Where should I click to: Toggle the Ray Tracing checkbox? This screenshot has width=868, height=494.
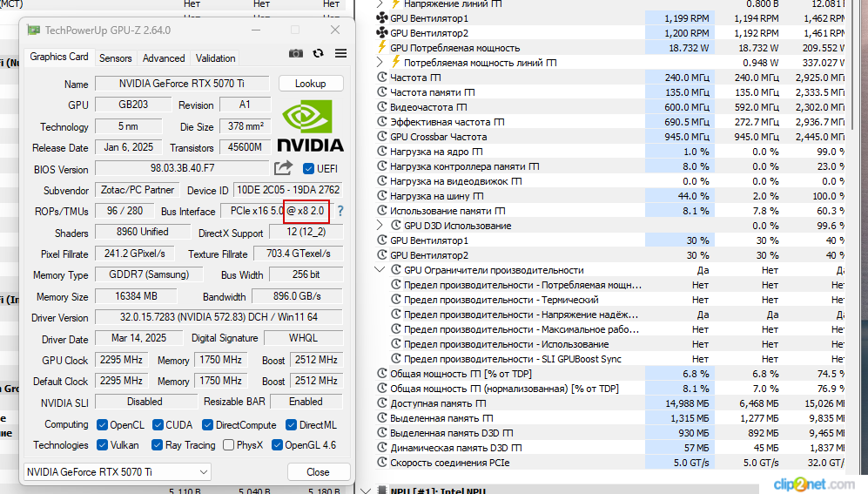click(158, 444)
